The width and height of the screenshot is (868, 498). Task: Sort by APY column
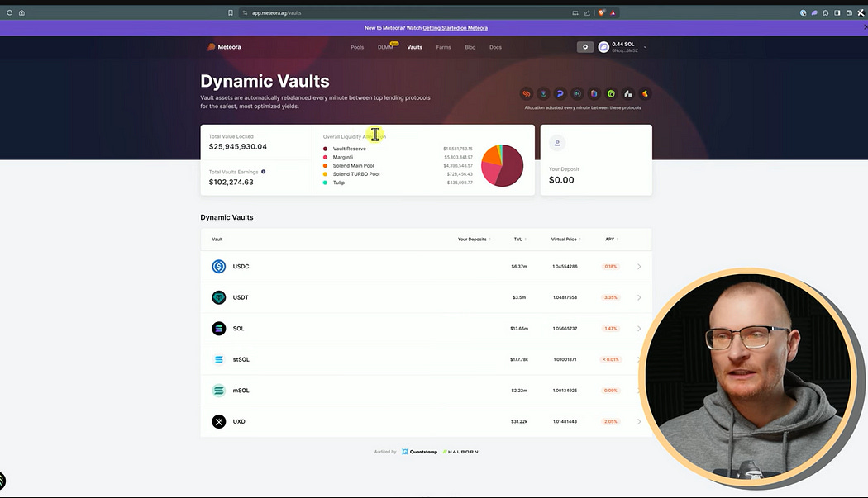612,239
